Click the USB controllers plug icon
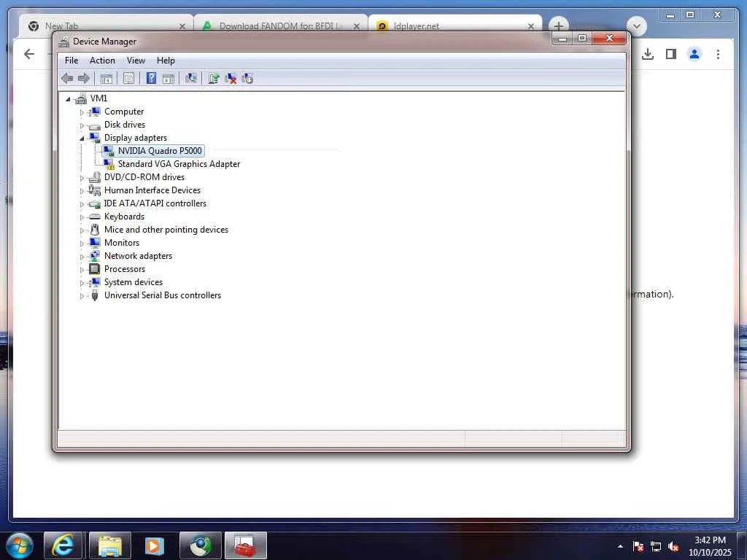 click(95, 295)
